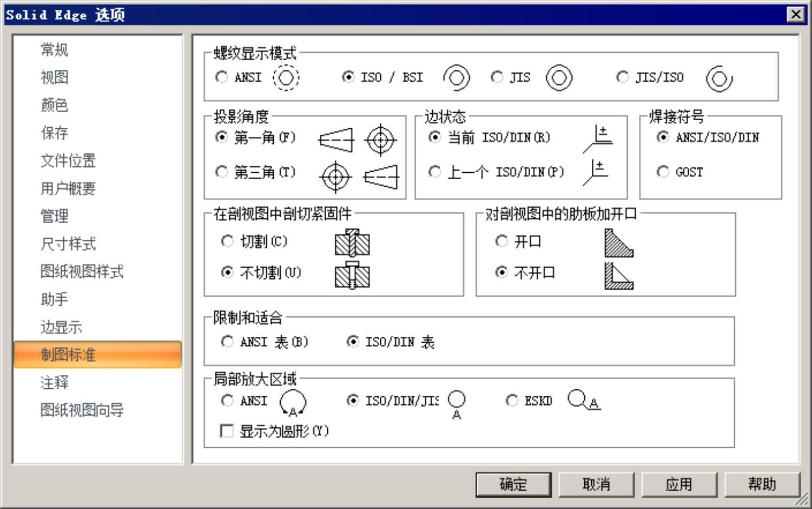Click the JIS thread double-circle icon

pyautogui.click(x=559, y=78)
